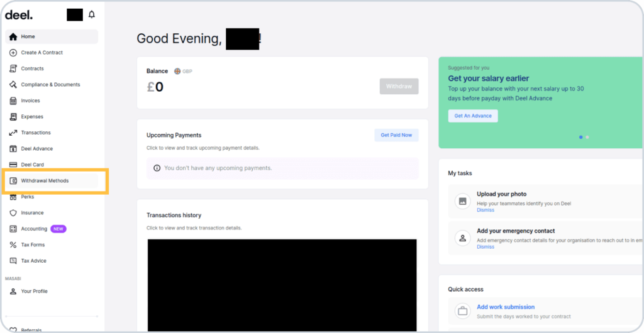Click the deel logo
This screenshot has height=333, width=644.
19,15
